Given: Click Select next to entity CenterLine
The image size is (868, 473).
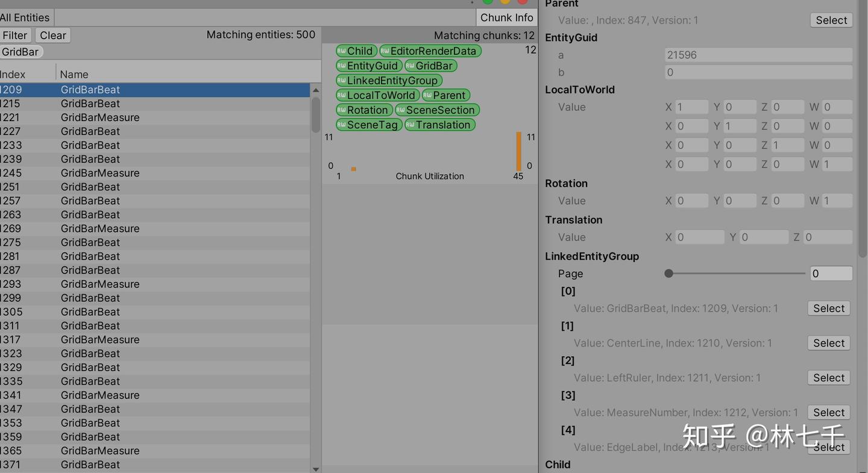Looking at the screenshot, I should 828,343.
